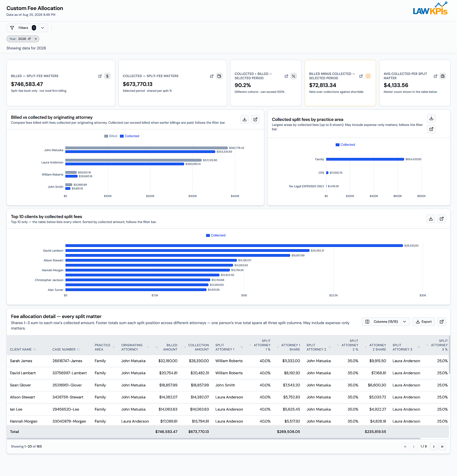Click the John Matuska collected bar $353,335.65
This screenshot has width=457, height=476.
[140, 152]
